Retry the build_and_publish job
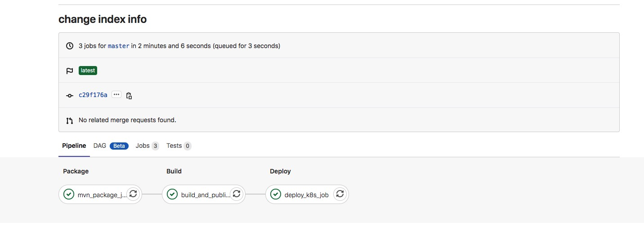Image resolution: width=644 pixels, height=226 pixels. (x=237, y=194)
